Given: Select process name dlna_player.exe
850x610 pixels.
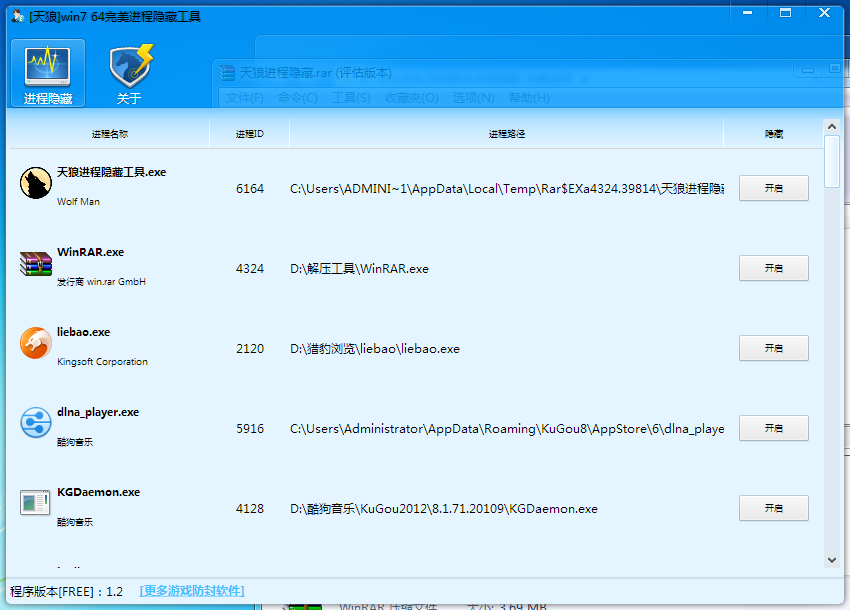Looking at the screenshot, I should coord(98,412).
